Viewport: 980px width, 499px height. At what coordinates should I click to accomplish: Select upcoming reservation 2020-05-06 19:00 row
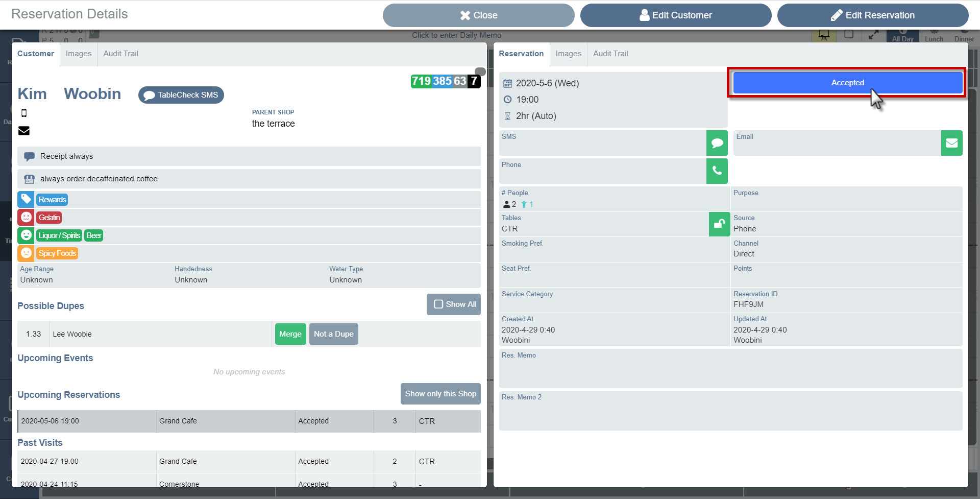click(249, 421)
